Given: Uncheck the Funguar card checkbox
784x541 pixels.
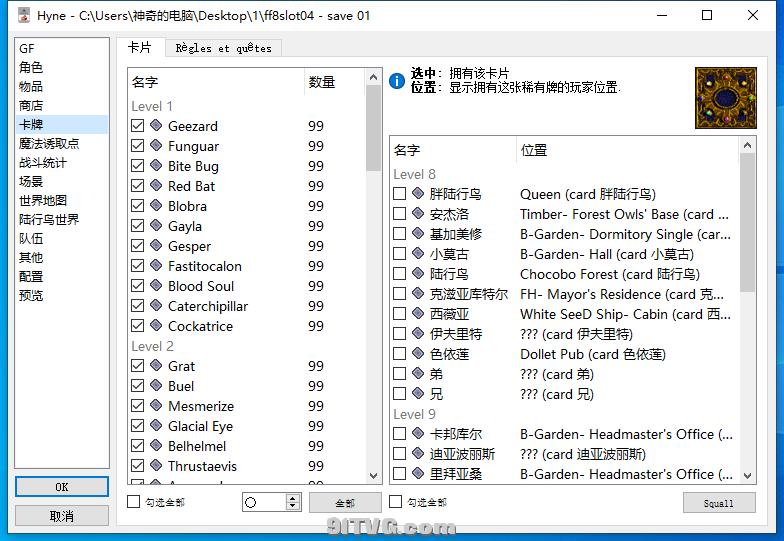Looking at the screenshot, I should tap(138, 146).
